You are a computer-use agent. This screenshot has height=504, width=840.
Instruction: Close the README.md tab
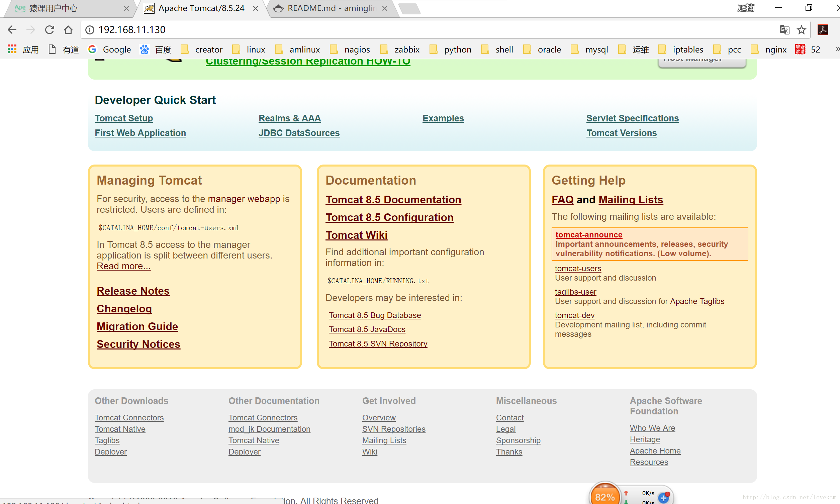384,8
